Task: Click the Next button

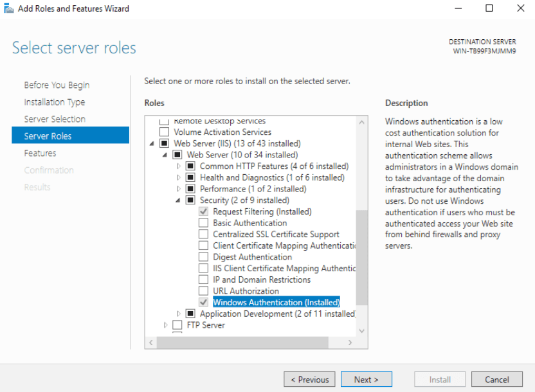Action: 366,379
